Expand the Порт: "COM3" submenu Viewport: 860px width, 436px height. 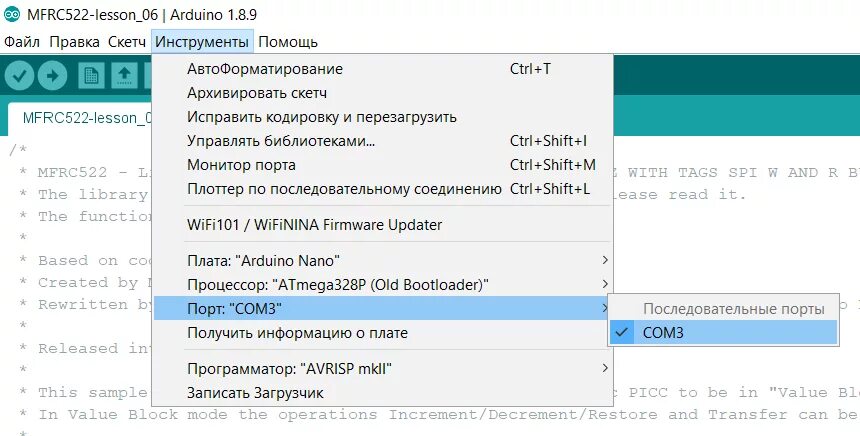382,308
